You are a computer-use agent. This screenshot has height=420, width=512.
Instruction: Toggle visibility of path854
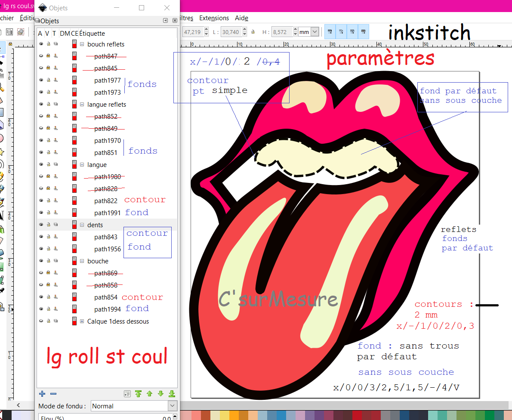click(41, 297)
